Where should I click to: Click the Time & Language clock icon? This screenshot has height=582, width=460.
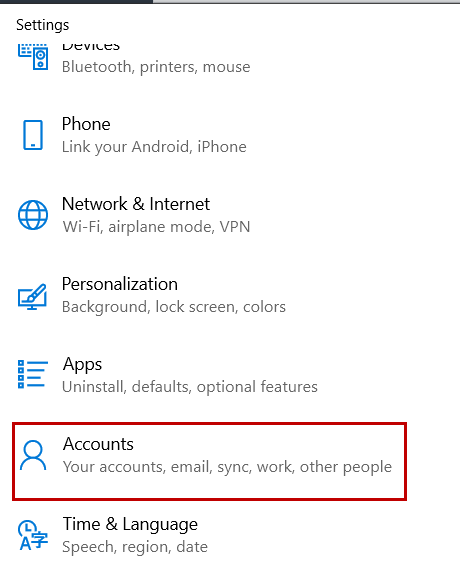coord(33,535)
